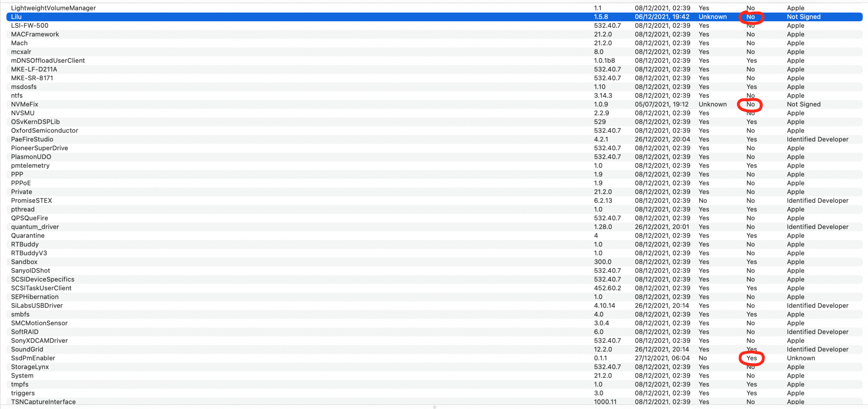868x409 pixels.
Task: Pick the SoundGrid extension name
Action: (x=27, y=350)
